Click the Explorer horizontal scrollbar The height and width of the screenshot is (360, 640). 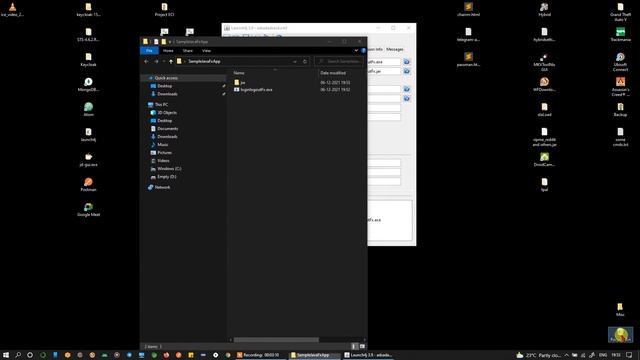coord(276,340)
